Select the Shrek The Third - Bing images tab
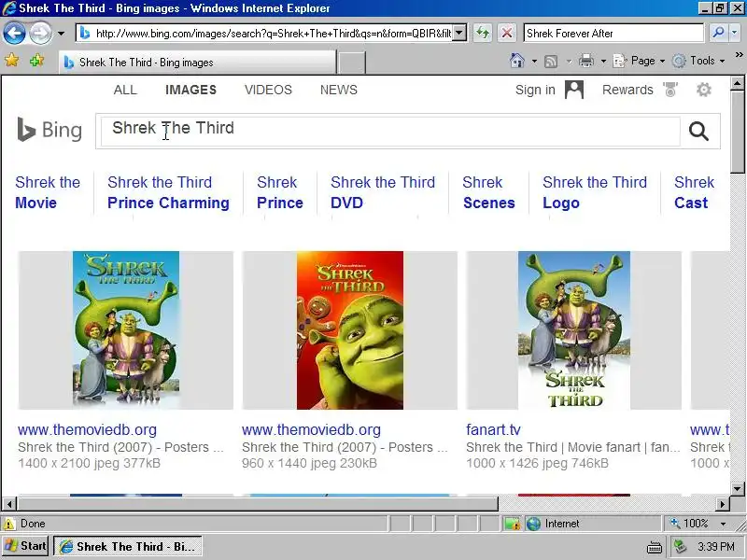 (197, 63)
